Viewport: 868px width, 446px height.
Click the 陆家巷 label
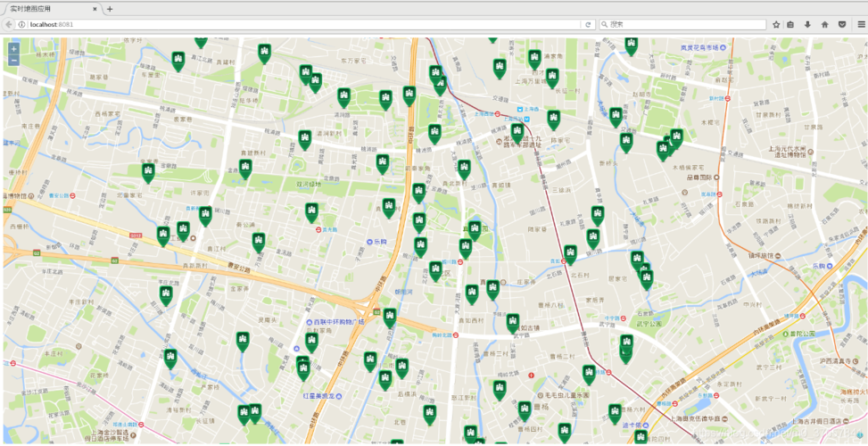point(536,228)
